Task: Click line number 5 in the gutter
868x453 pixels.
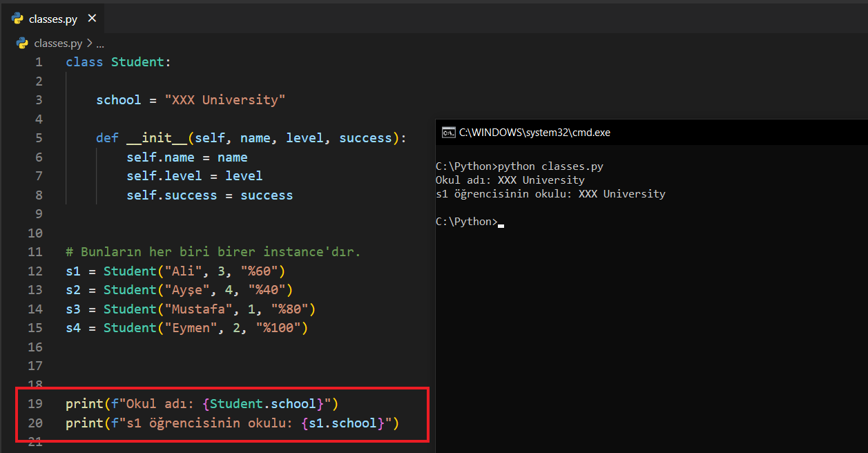Action: click(39, 138)
